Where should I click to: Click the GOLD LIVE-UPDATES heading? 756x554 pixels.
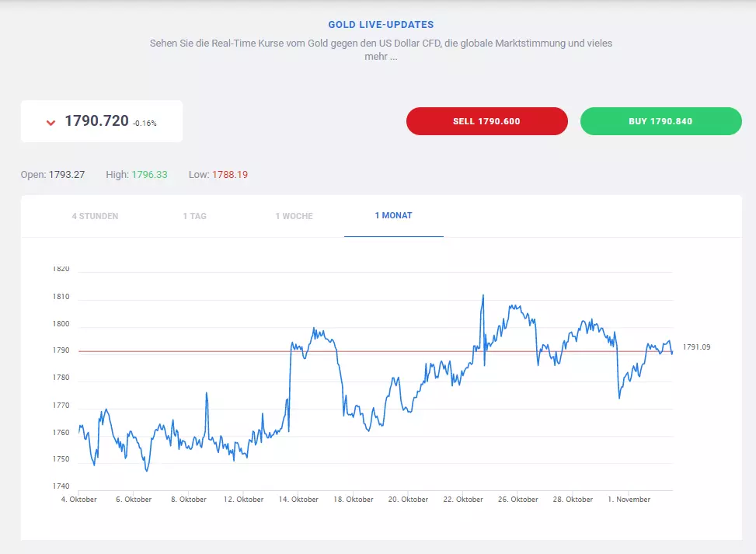click(381, 25)
